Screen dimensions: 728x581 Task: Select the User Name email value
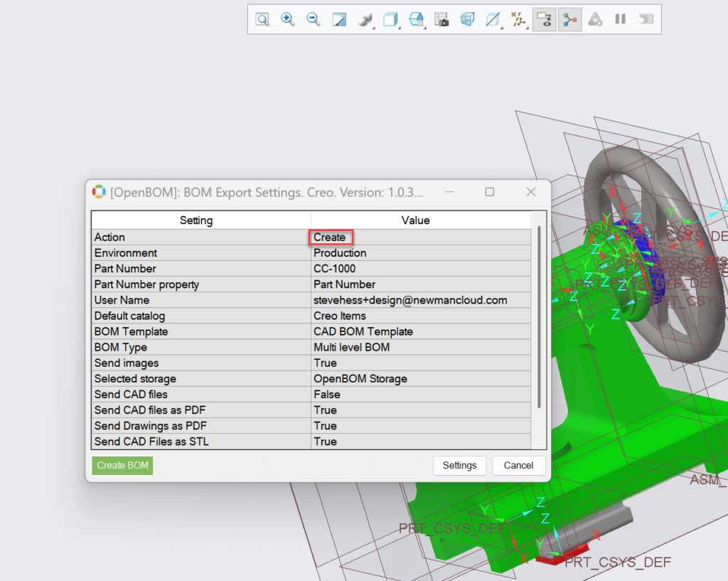point(410,301)
